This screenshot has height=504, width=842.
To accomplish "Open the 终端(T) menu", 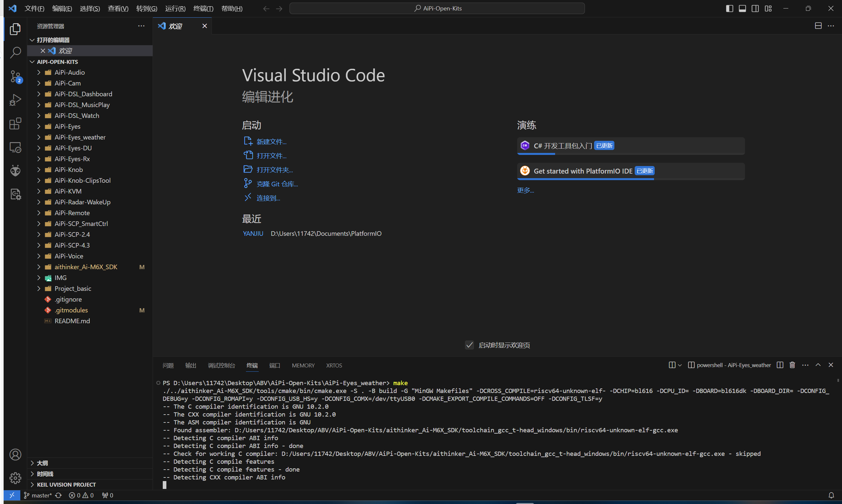I will (x=203, y=9).
